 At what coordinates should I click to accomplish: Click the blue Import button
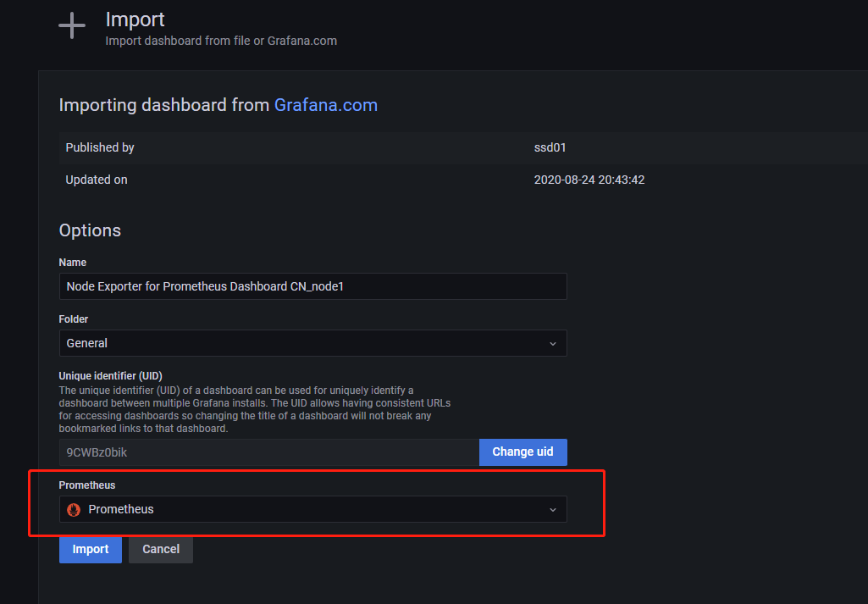(91, 549)
